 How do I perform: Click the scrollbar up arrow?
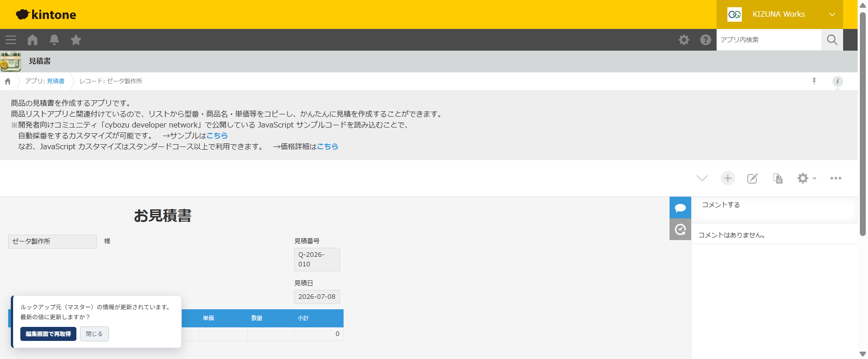tap(863, 5)
